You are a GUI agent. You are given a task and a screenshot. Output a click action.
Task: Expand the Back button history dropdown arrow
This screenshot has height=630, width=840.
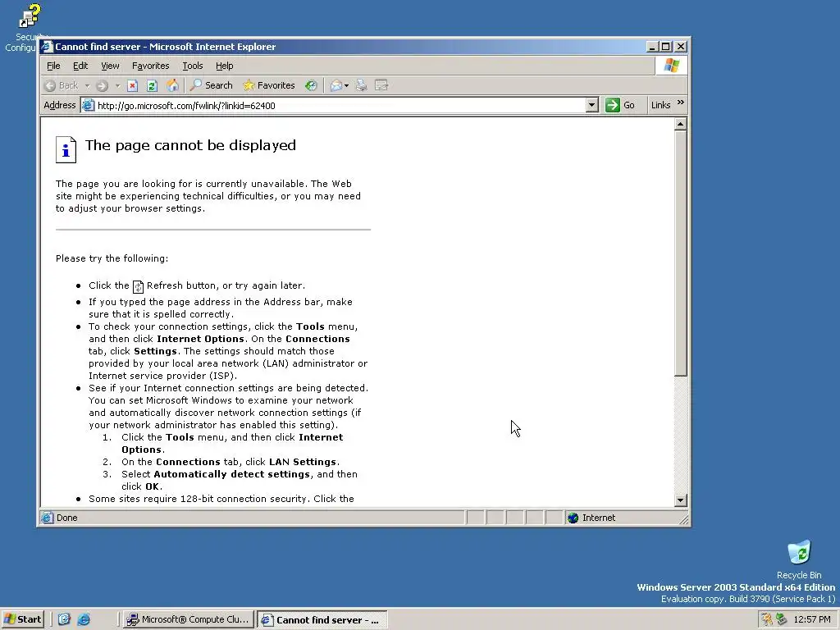click(x=87, y=85)
